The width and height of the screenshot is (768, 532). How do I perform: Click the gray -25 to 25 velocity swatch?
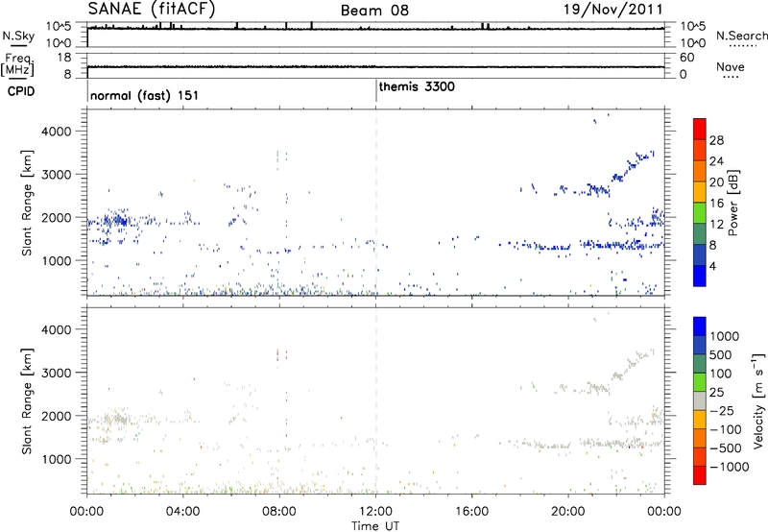pos(700,400)
